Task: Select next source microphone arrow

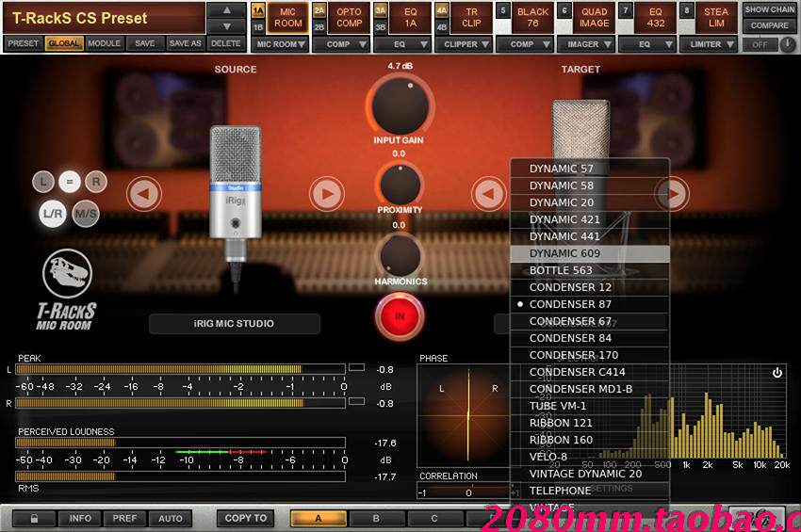Action: click(x=327, y=194)
